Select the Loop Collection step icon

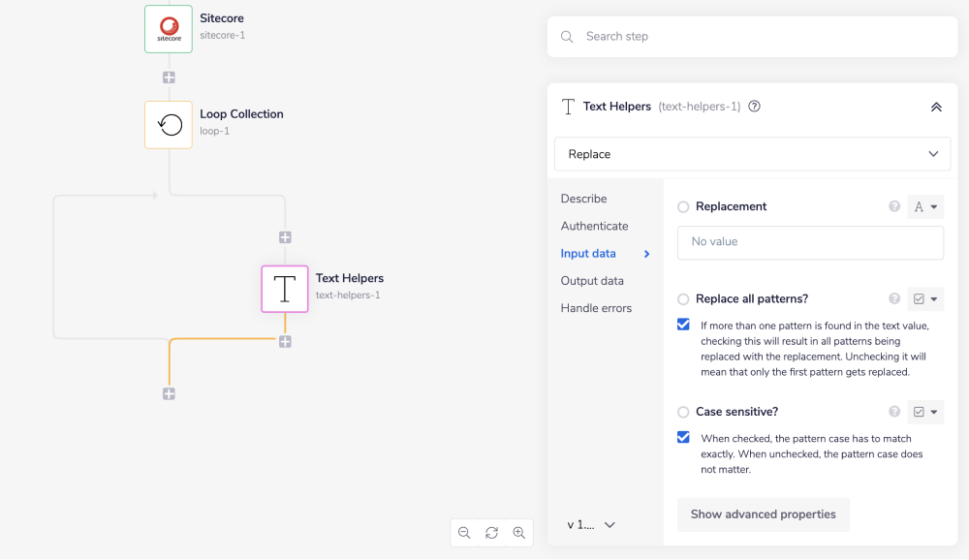point(169,125)
